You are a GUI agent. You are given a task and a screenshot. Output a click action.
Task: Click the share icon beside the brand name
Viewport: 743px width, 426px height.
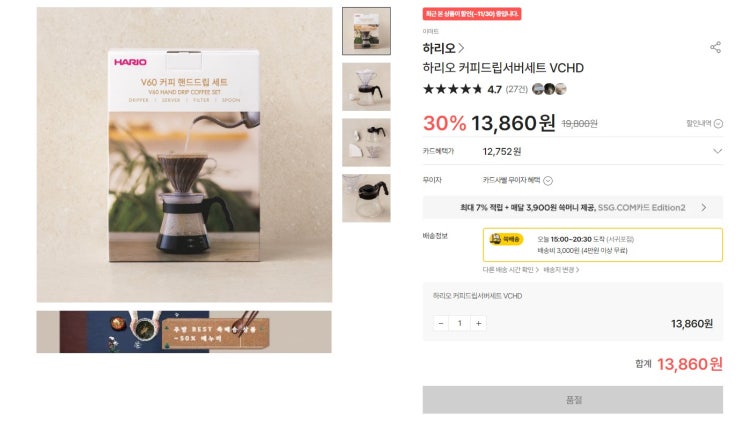[x=715, y=47]
